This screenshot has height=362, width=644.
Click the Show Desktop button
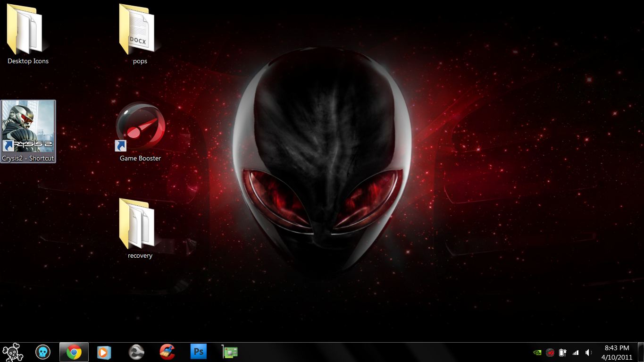(x=641, y=352)
